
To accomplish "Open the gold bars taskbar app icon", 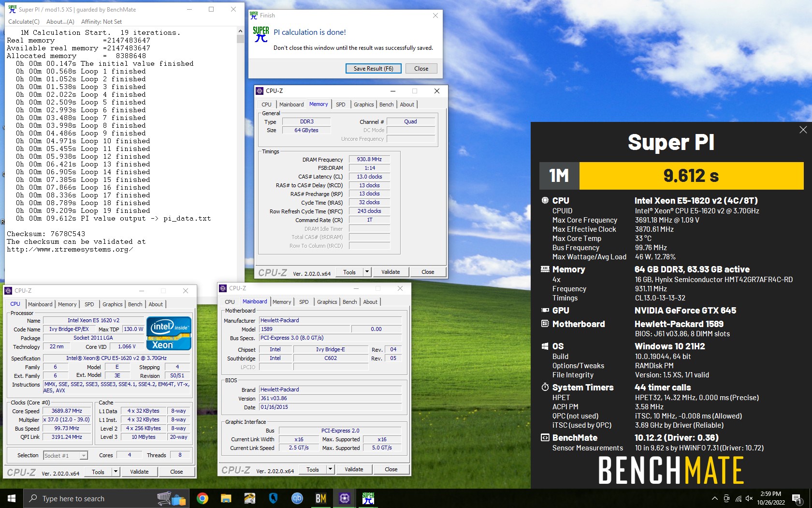I will click(249, 498).
